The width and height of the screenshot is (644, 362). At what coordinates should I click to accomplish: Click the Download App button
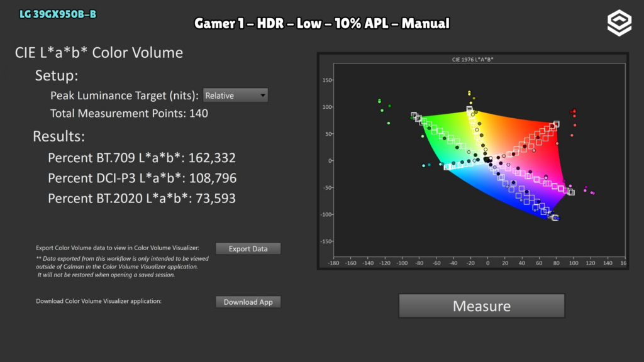(248, 302)
